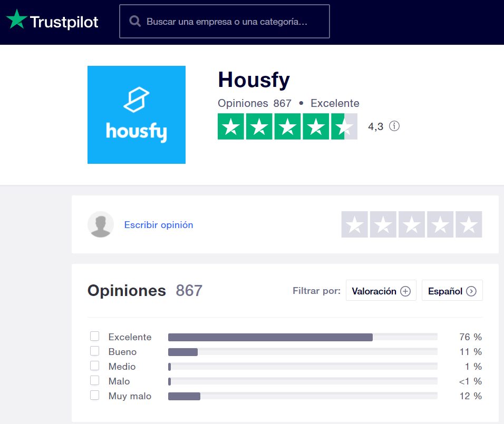The height and width of the screenshot is (424, 504).
Task: Check the Muy malo filter checkbox
Action: tap(94, 395)
